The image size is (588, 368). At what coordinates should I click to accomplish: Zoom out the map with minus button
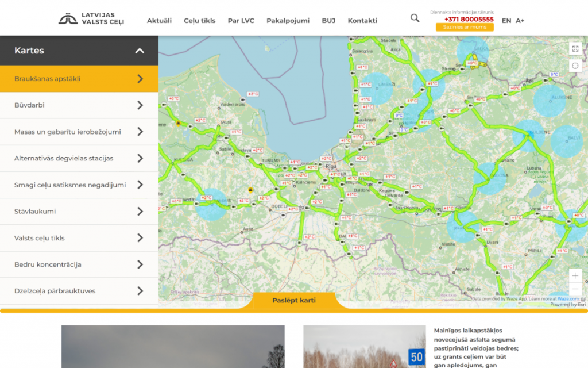tap(575, 289)
